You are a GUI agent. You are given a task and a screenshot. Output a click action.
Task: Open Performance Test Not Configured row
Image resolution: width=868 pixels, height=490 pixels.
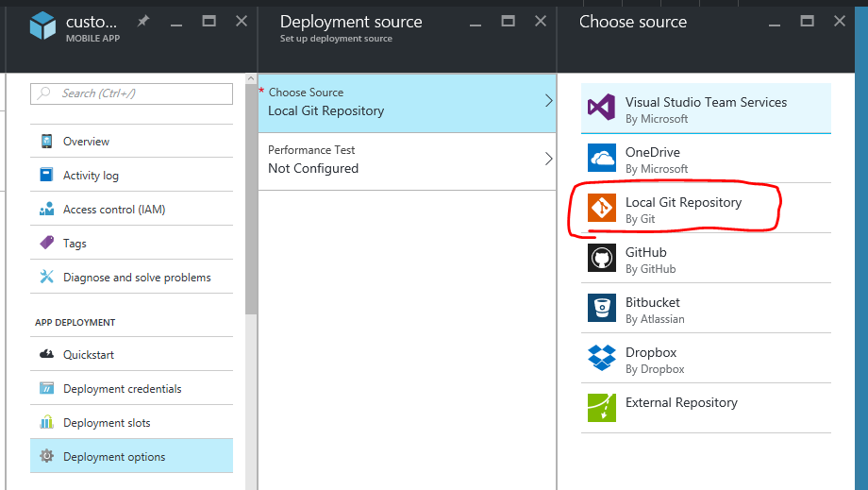[407, 161]
